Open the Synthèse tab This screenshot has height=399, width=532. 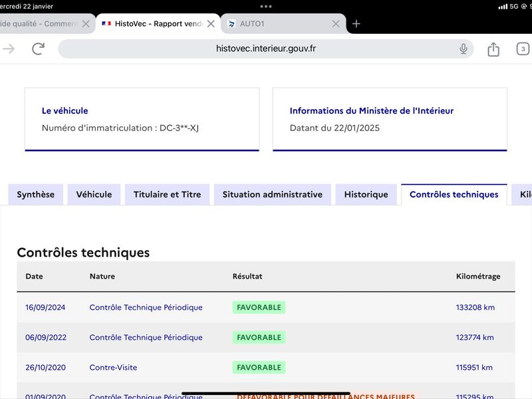[x=36, y=194]
